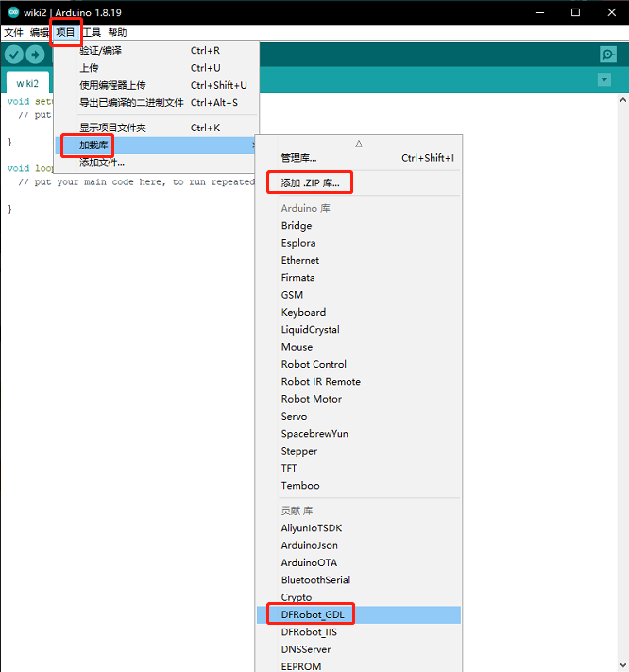This screenshot has width=629, height=672.
Task: Open the 编辑 menu
Action: coord(40,32)
